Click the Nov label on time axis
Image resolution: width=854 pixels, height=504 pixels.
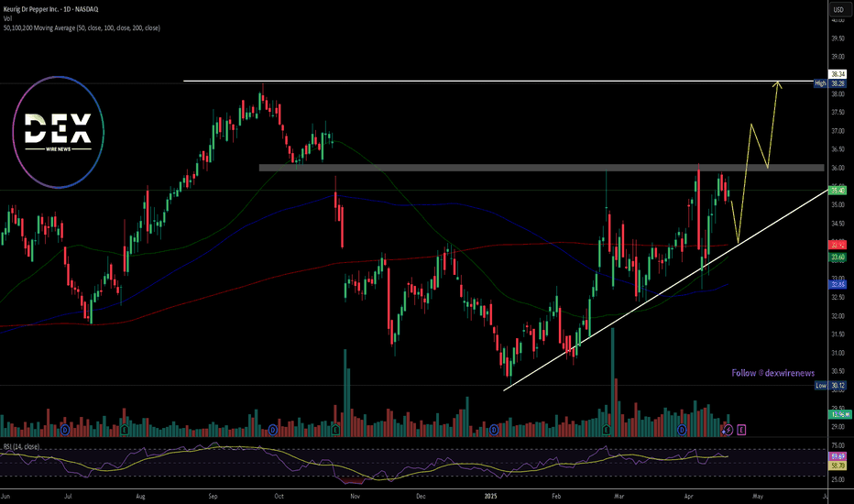coord(356,497)
